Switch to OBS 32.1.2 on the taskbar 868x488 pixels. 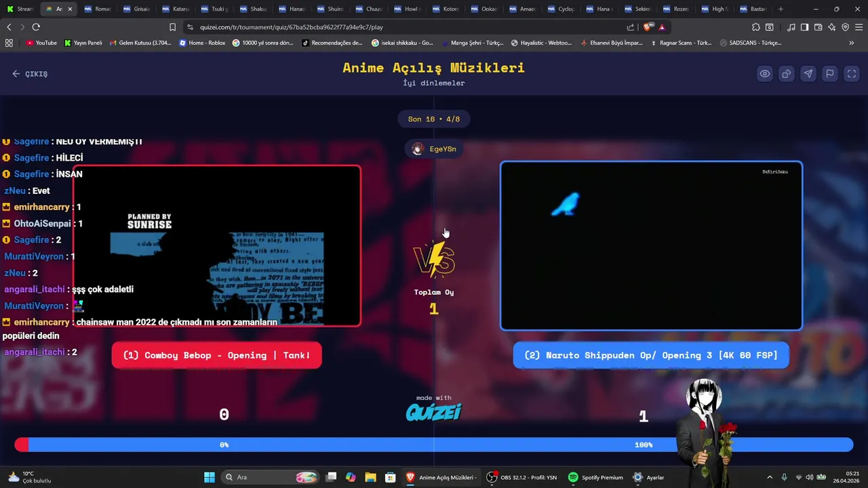point(522,477)
